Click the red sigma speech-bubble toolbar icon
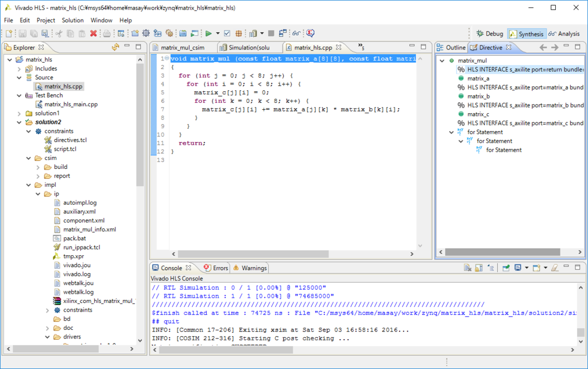Screen dimensions: 588x369 [310, 33]
